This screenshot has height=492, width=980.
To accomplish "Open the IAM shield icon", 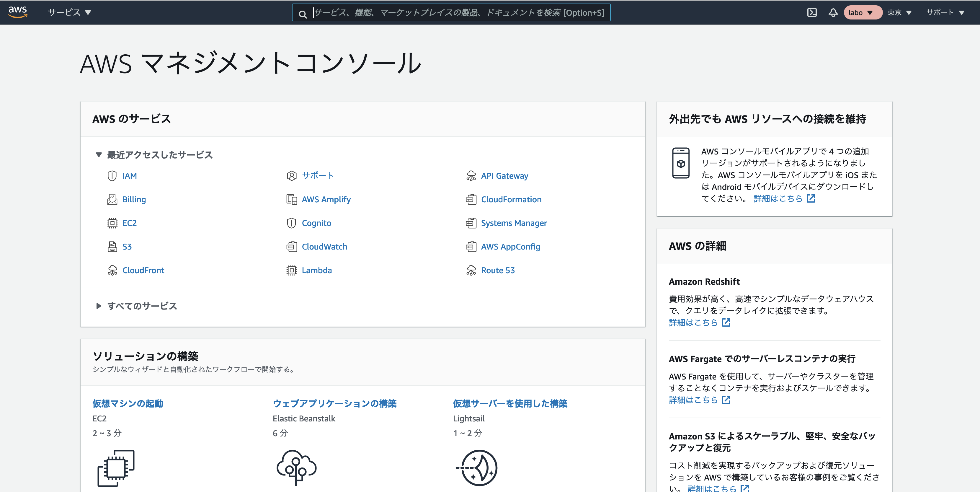I will click(112, 175).
